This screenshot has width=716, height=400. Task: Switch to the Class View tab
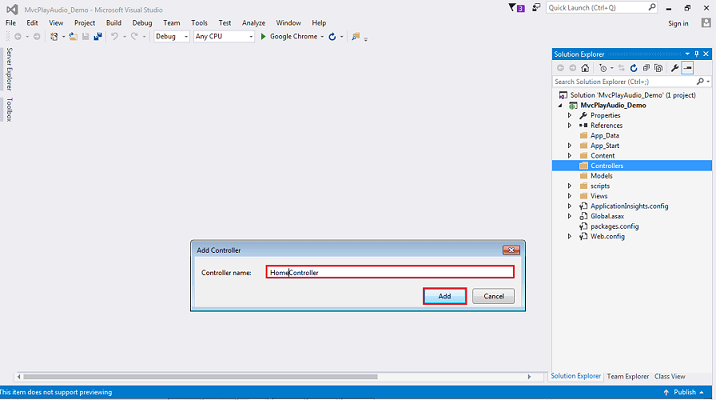(x=669, y=376)
